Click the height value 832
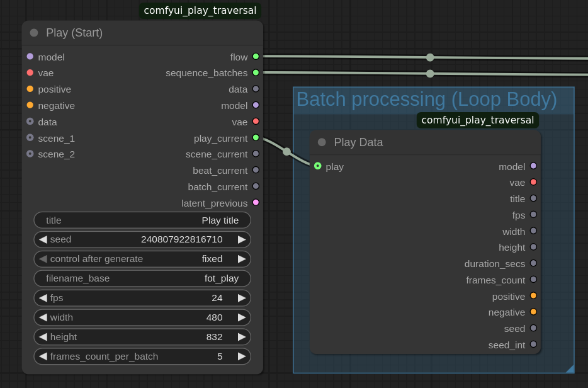 click(x=214, y=337)
